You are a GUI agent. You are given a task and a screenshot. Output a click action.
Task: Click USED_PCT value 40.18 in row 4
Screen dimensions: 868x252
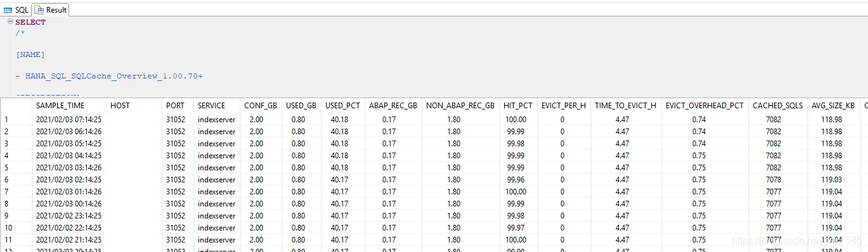tap(339, 155)
